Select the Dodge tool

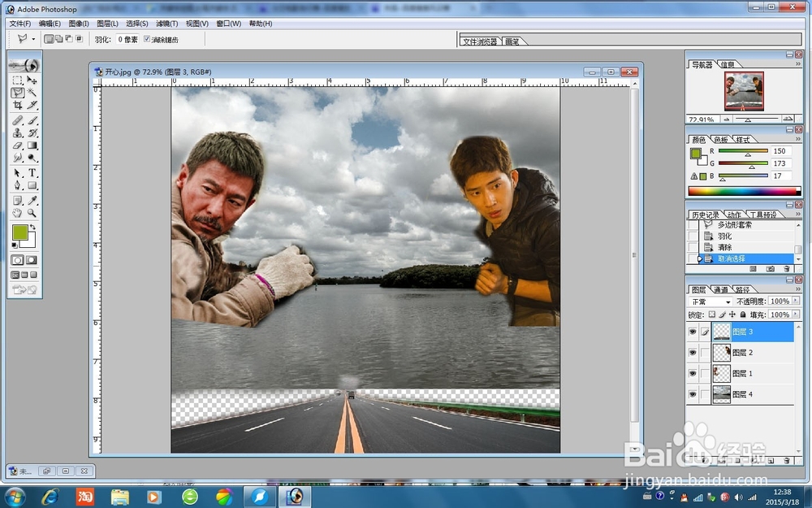tap(32, 158)
